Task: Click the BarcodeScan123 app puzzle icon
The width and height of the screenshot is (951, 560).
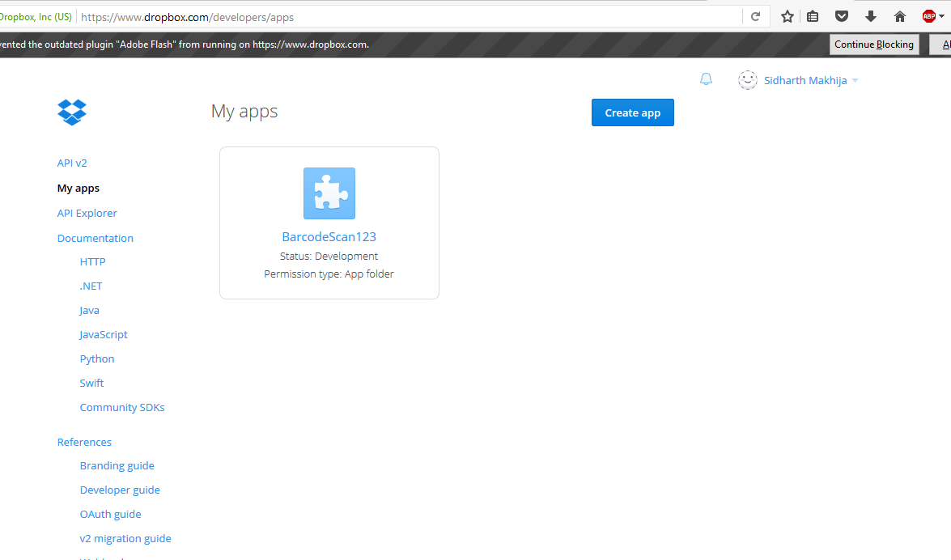Action: pyautogui.click(x=329, y=193)
